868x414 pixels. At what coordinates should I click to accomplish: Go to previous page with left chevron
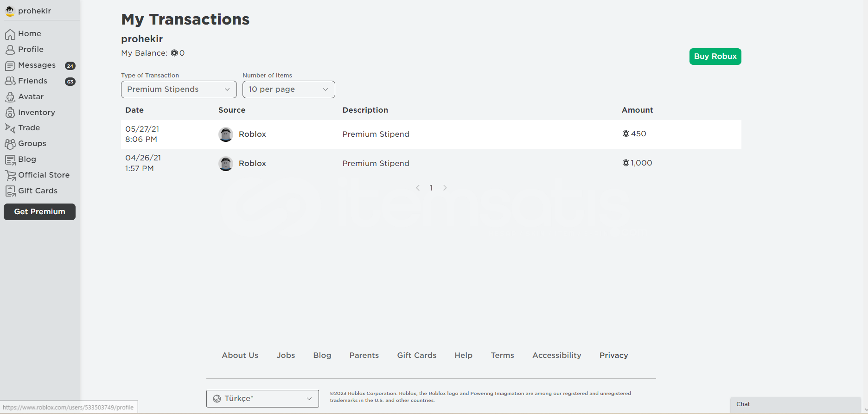point(418,188)
